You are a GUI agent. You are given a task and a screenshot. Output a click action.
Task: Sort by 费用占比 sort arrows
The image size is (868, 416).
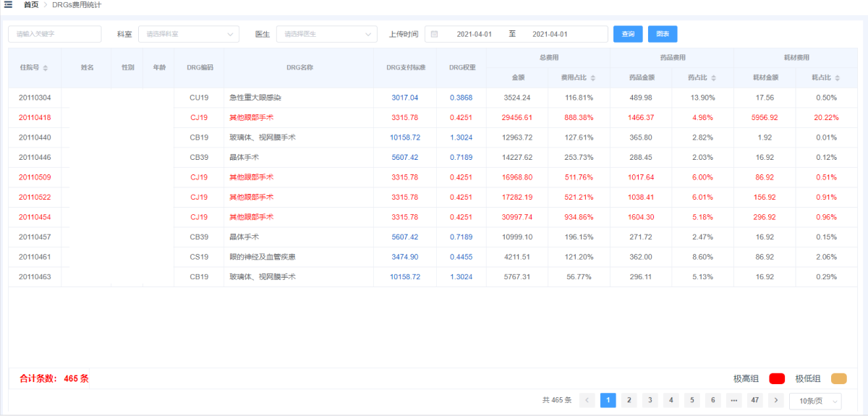tap(593, 77)
